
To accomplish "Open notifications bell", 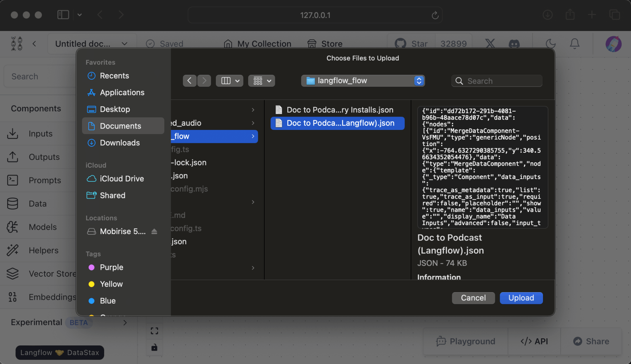I will 575,44.
